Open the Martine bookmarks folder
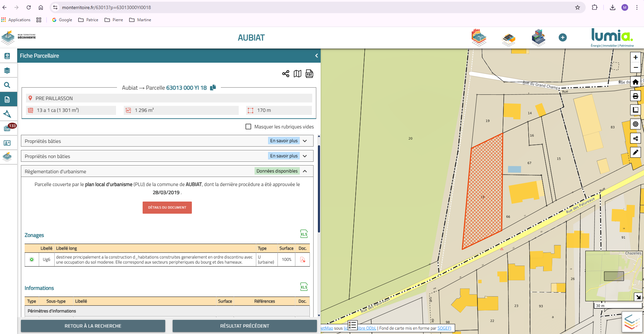This screenshot has height=334, width=644. tap(140, 20)
